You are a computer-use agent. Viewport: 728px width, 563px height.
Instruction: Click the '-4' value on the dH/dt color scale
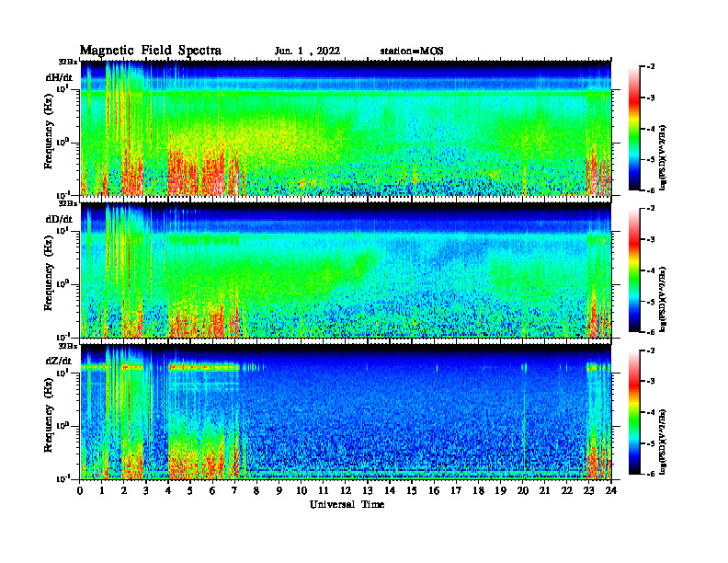click(651, 129)
